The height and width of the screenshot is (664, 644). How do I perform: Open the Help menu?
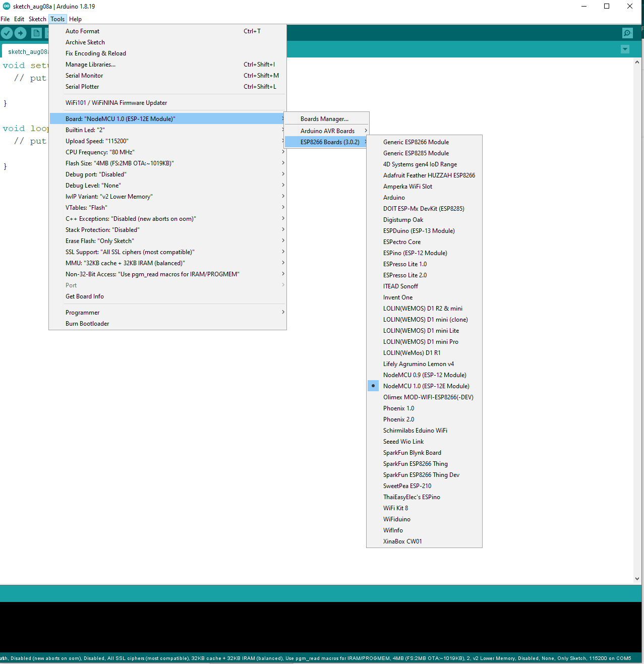coord(75,19)
